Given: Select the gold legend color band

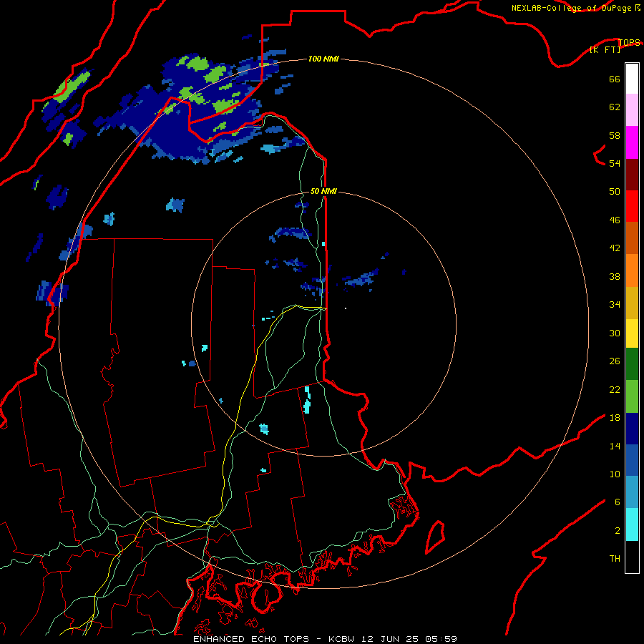Looking at the screenshot, I should tap(632, 303).
